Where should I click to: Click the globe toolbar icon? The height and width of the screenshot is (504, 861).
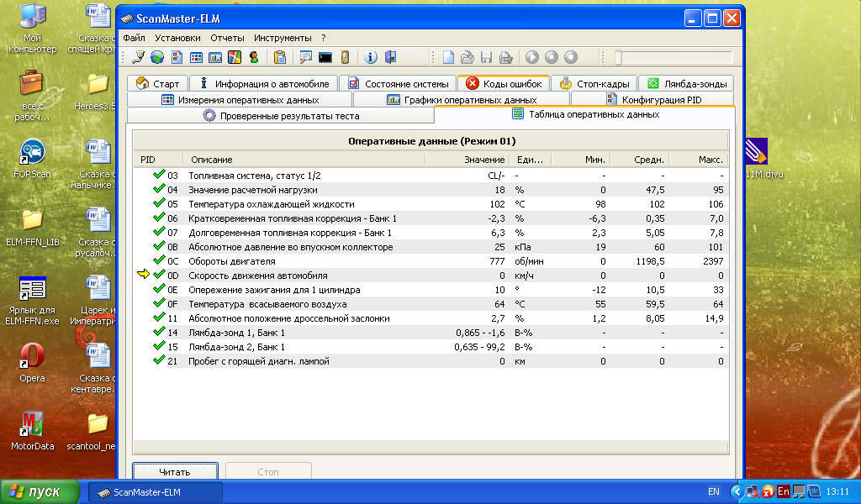click(x=157, y=57)
